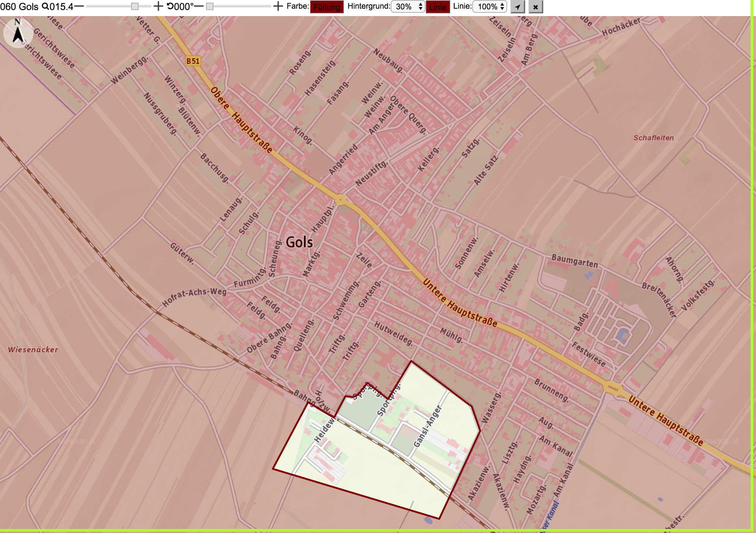Click the rotation slider handle
Image resolution: width=756 pixels, height=533 pixels.
tap(210, 6)
